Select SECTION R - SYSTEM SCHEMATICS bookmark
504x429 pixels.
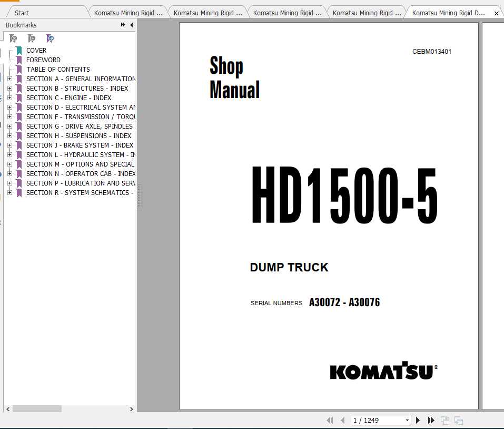pyautogui.click(x=80, y=193)
